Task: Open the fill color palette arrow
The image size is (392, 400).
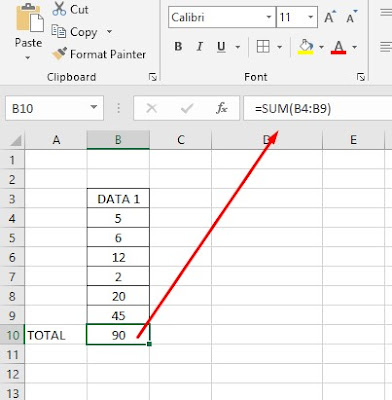Action: point(321,47)
